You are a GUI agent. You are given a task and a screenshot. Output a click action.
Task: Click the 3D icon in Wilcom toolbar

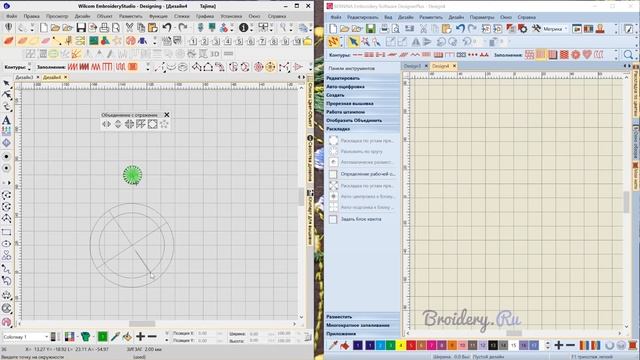[x=215, y=54]
